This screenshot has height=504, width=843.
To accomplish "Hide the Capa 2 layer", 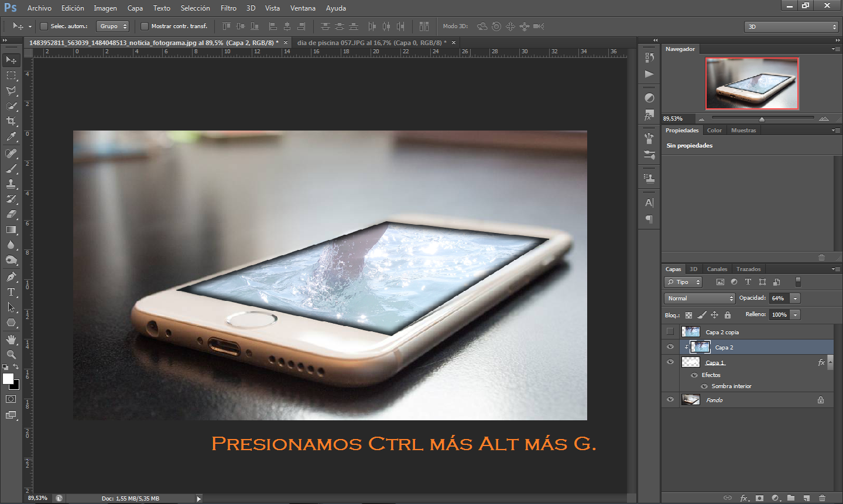I will point(670,347).
